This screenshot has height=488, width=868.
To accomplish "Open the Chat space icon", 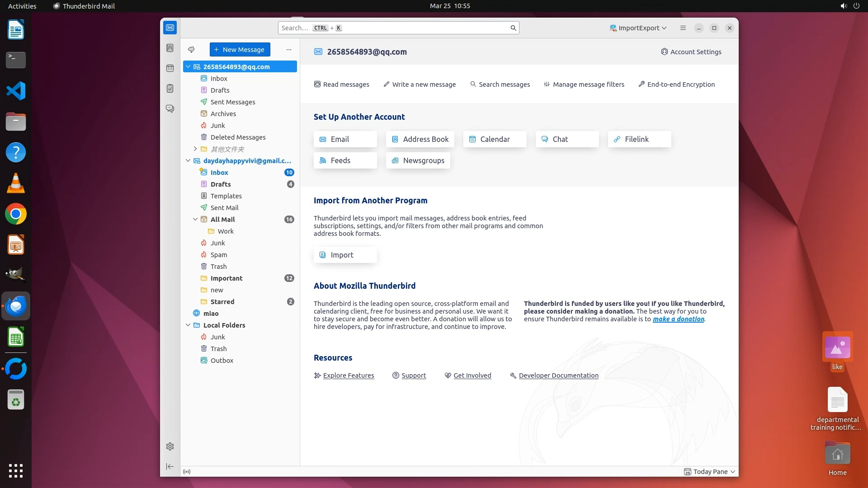I will tap(170, 109).
